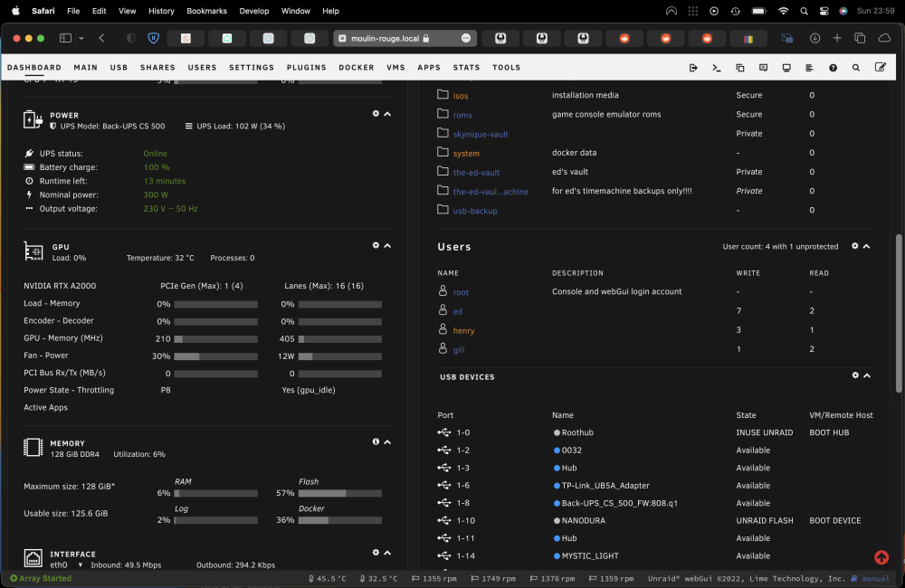Open the Bookmarks menu

click(x=206, y=11)
